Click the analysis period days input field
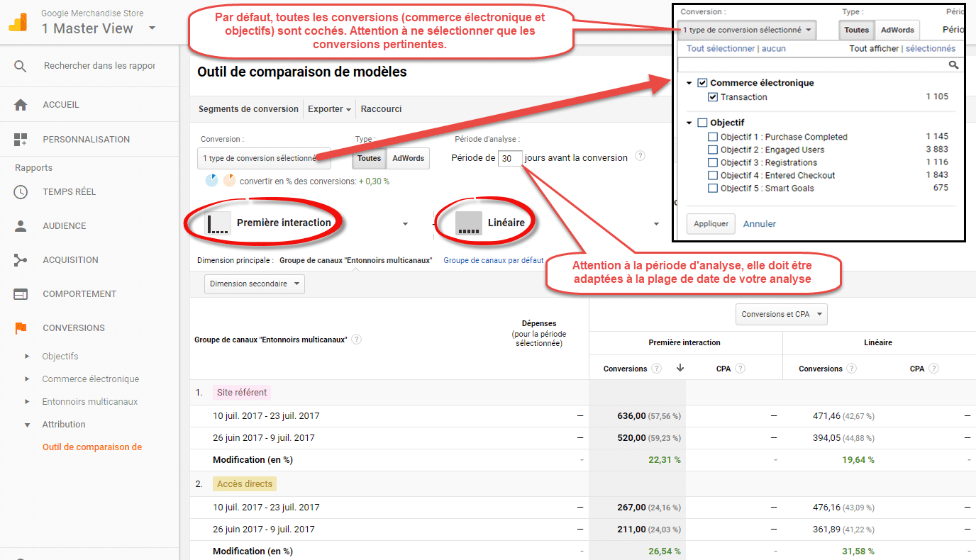The width and height of the screenshot is (976, 560). (510, 159)
